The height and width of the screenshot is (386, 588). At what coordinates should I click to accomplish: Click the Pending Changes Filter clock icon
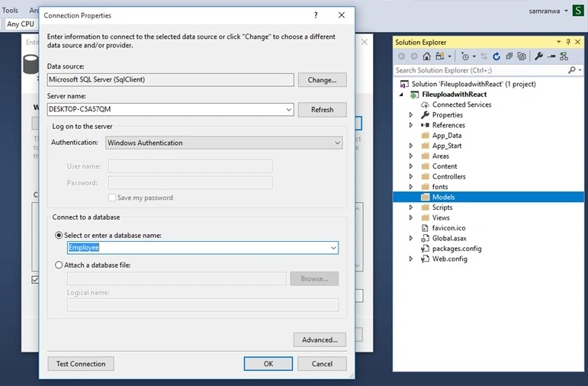tap(465, 56)
